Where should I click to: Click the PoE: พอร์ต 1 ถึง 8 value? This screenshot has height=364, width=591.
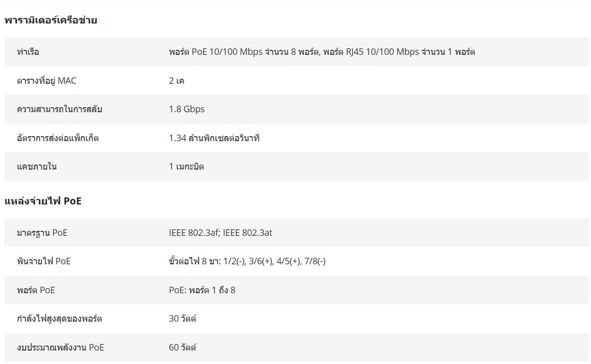coord(202,290)
